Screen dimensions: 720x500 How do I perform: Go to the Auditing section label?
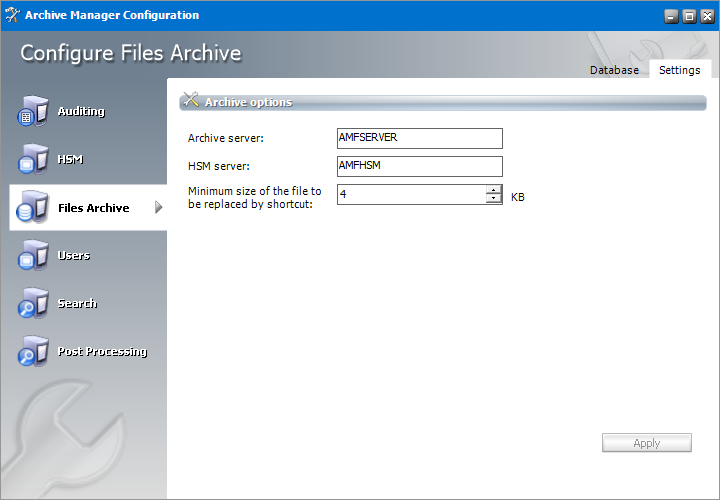click(x=81, y=112)
